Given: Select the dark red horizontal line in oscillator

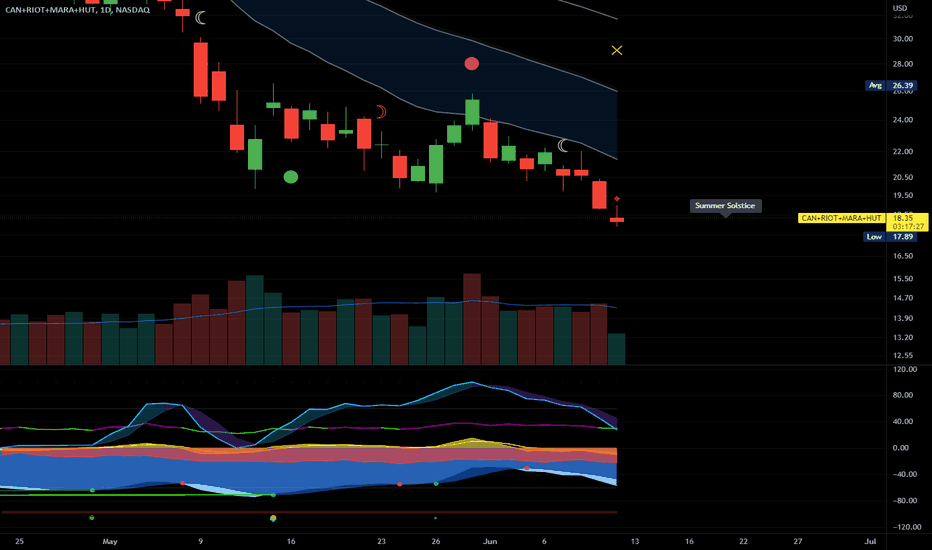Looking at the screenshot, I should (x=309, y=512).
